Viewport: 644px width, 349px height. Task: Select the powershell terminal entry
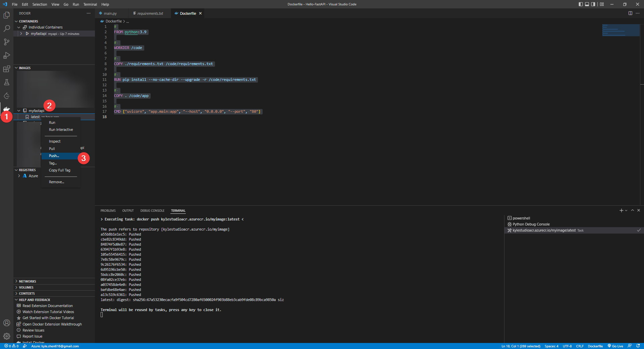pyautogui.click(x=574, y=218)
